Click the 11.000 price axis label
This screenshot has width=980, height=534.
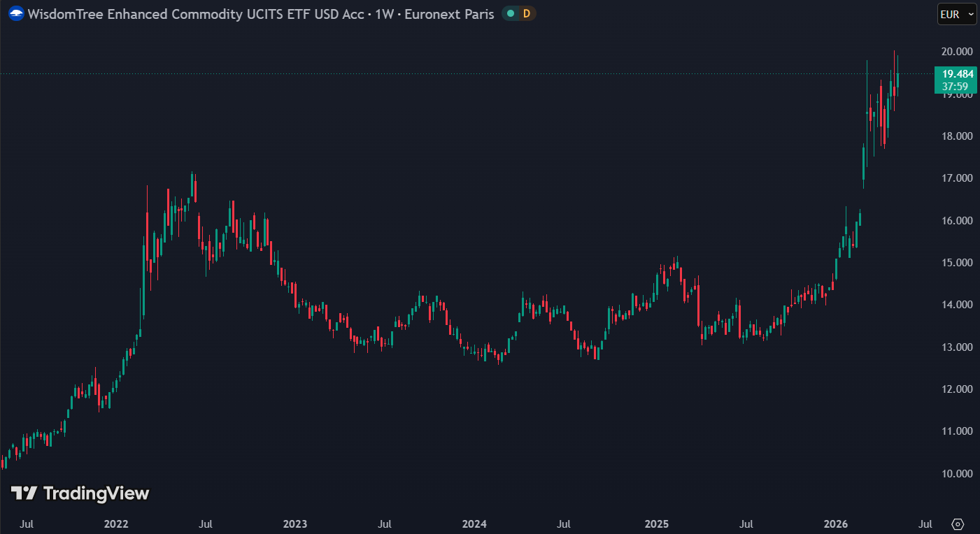(x=957, y=431)
